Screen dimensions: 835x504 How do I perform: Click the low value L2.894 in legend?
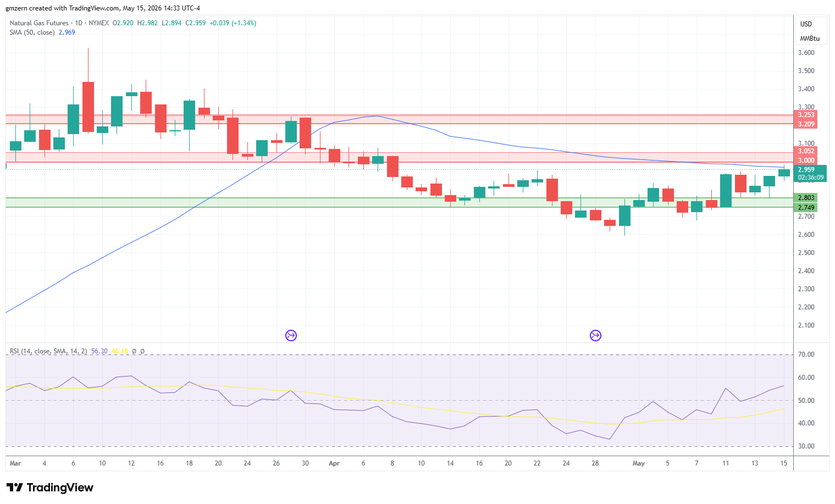(x=172, y=23)
